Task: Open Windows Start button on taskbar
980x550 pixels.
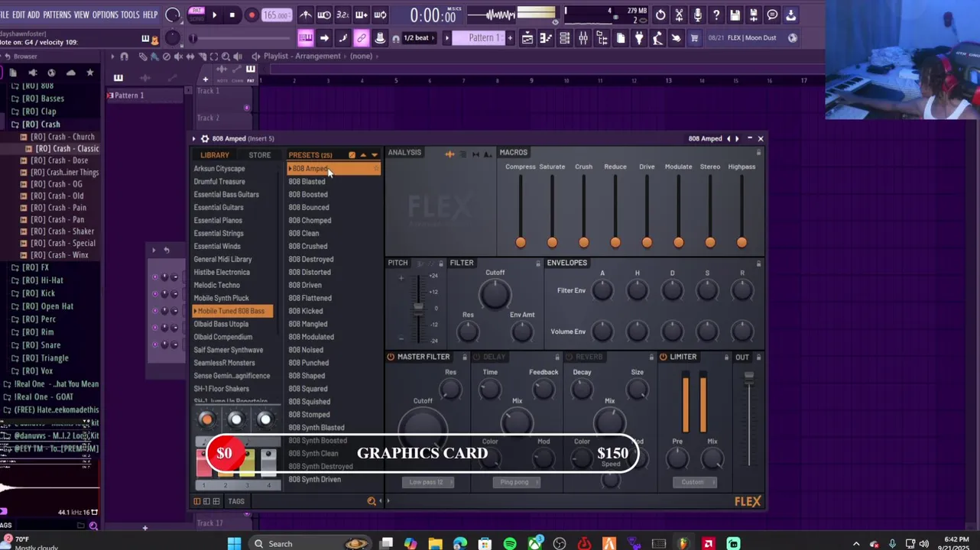Action: tap(234, 543)
